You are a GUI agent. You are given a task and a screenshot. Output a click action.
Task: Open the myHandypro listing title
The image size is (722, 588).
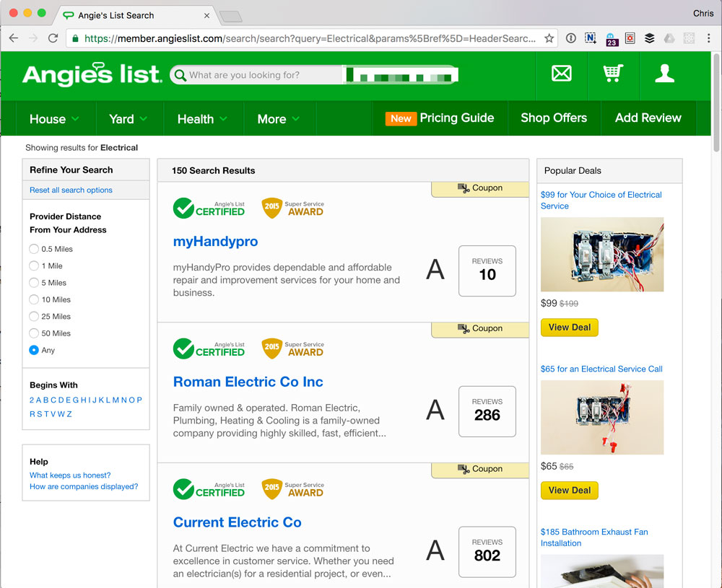(215, 241)
